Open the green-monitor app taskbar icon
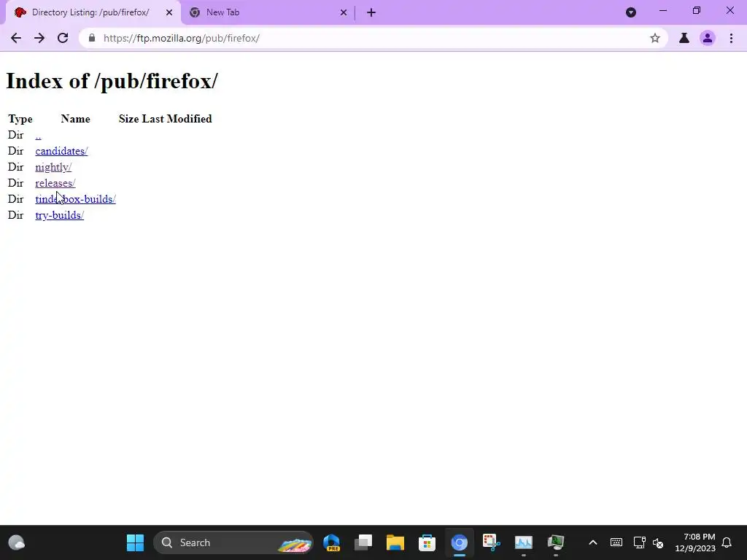The width and height of the screenshot is (747, 560). click(555, 542)
